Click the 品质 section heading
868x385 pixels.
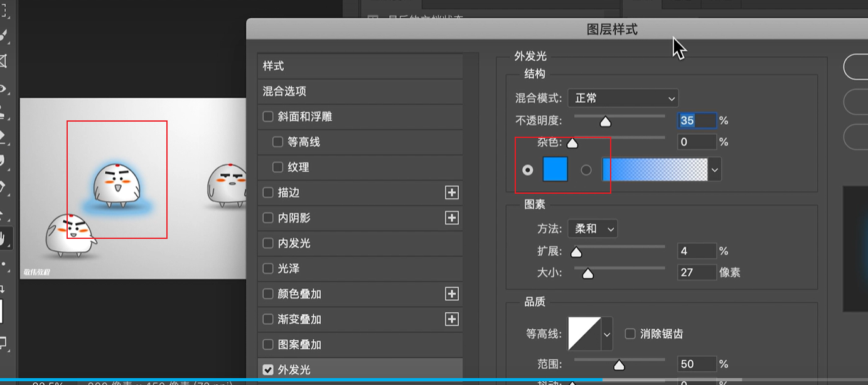[535, 302]
